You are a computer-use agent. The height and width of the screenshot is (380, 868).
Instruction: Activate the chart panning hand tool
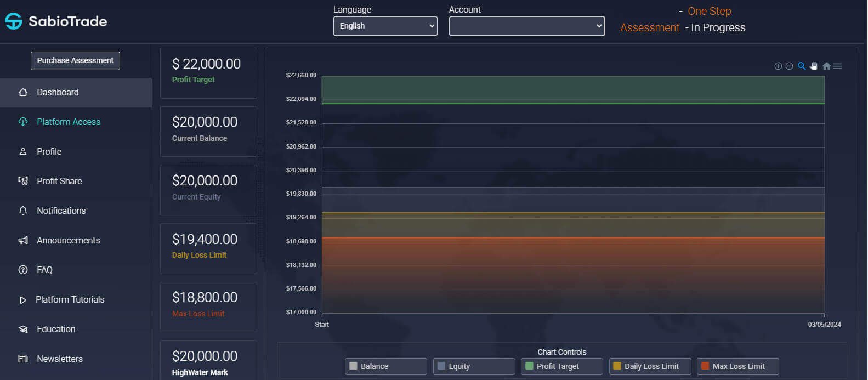coord(814,66)
